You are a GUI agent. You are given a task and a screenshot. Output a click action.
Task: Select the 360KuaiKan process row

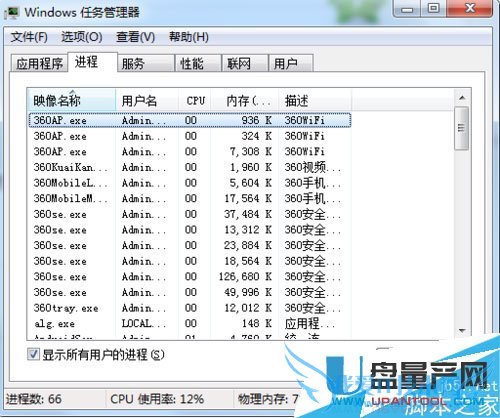click(x=190, y=167)
